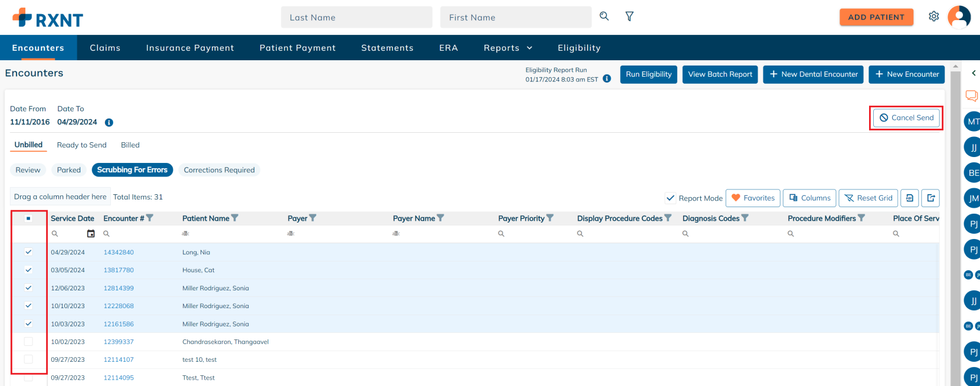Open the Service Date calendar picker
The image size is (980, 386).
tap(91, 234)
